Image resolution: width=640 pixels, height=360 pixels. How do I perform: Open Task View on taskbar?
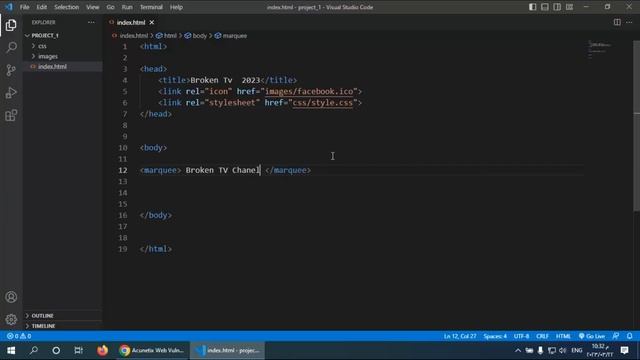[x=78, y=350]
